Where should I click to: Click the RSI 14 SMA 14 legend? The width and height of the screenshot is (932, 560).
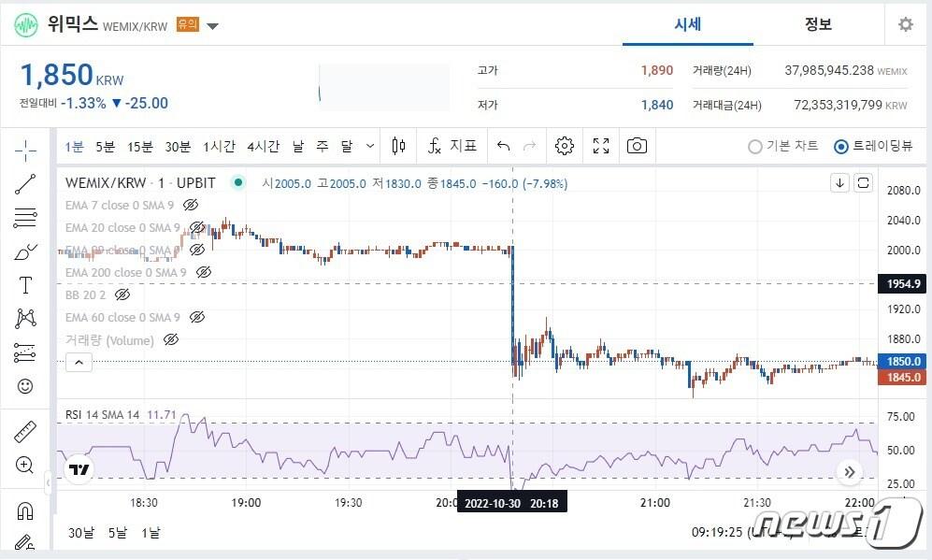102,414
